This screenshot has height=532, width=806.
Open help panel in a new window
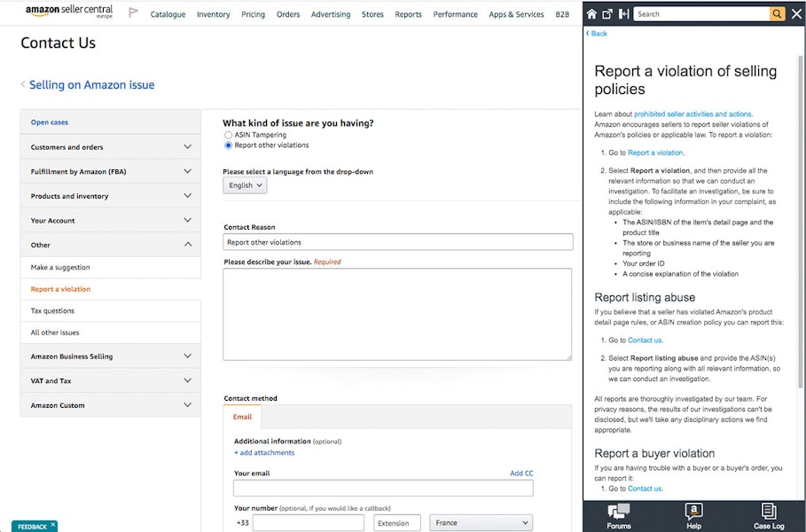pos(608,12)
